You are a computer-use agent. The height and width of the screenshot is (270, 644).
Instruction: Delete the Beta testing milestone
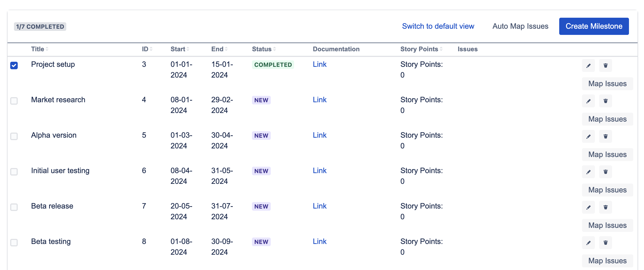coord(605,243)
